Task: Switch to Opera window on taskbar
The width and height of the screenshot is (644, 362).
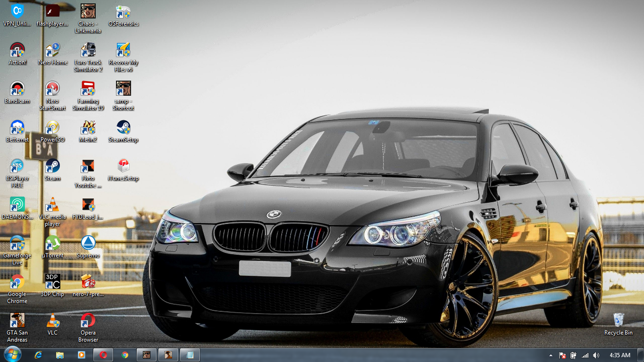Action: point(103,355)
